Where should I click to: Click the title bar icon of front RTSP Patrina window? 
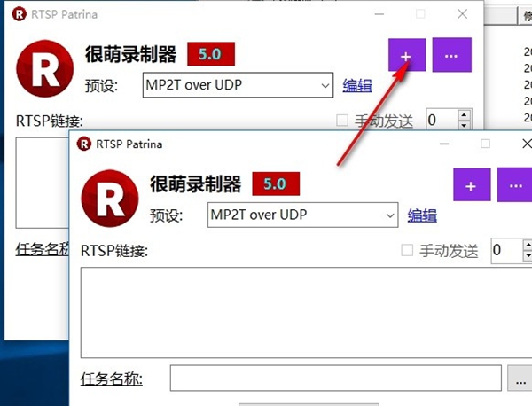[84, 144]
